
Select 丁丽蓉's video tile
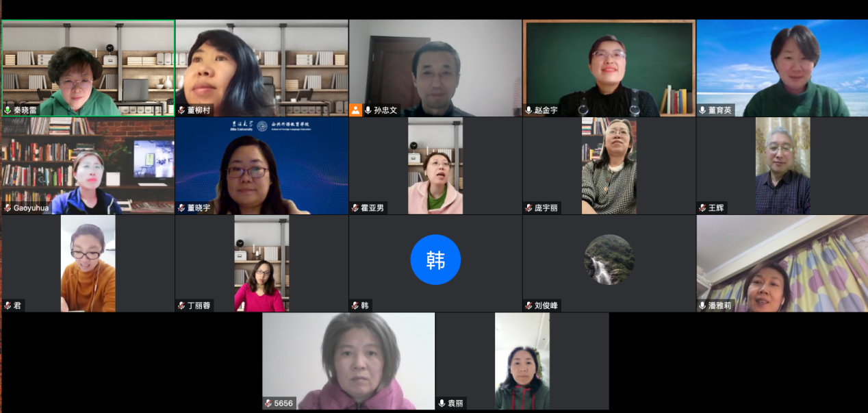coord(261,264)
